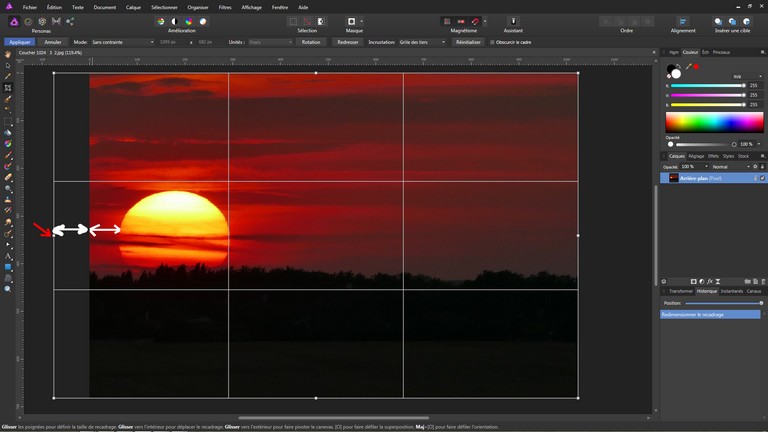The height and width of the screenshot is (432, 768).
Task: Apply auto levels enhancement icon
Action: 161,22
